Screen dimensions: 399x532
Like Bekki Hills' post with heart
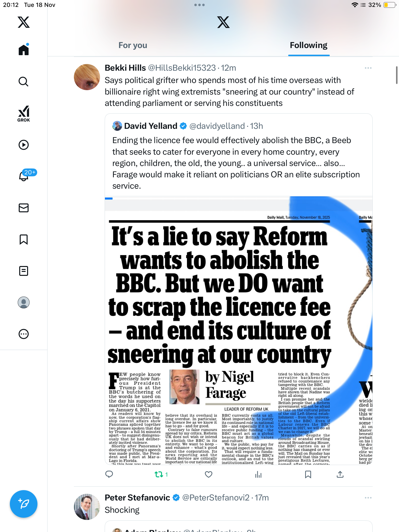tap(209, 474)
